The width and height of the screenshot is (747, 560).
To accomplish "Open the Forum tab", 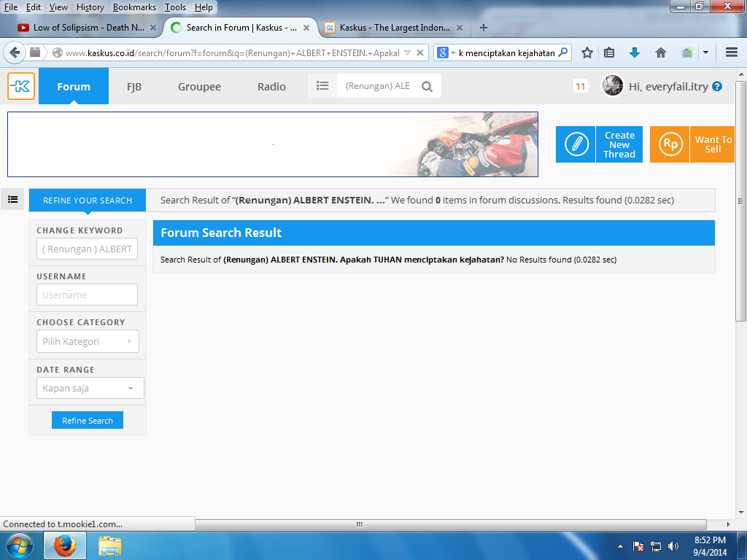I will (x=74, y=86).
